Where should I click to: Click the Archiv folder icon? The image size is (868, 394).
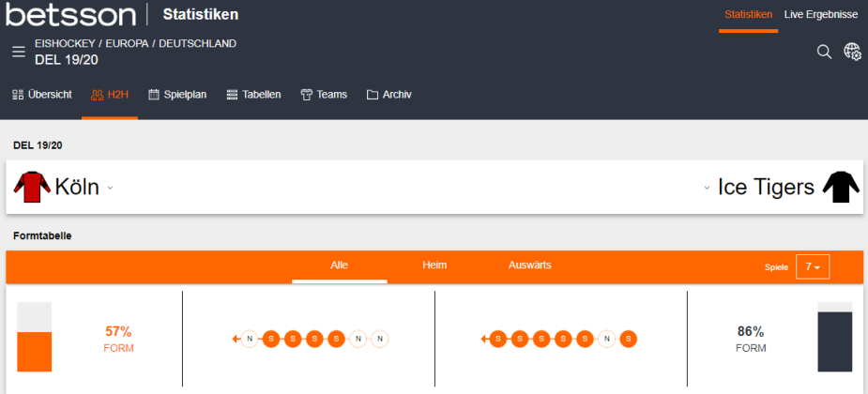pos(372,95)
